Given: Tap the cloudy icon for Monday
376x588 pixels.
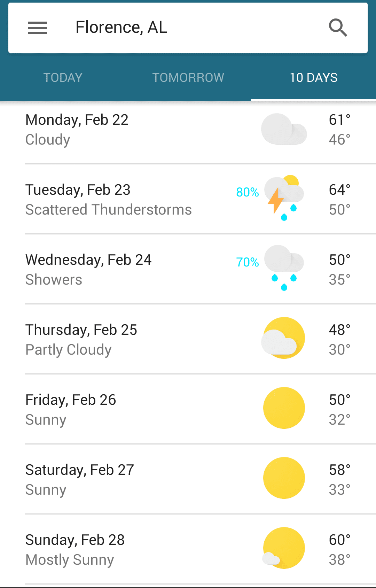Looking at the screenshot, I should coord(284,129).
